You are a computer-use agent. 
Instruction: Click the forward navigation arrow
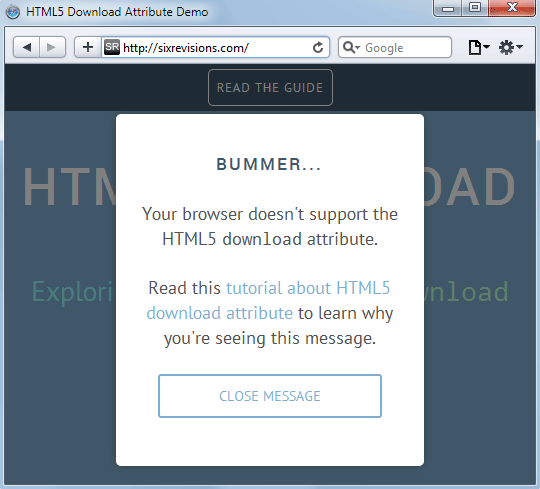52,47
